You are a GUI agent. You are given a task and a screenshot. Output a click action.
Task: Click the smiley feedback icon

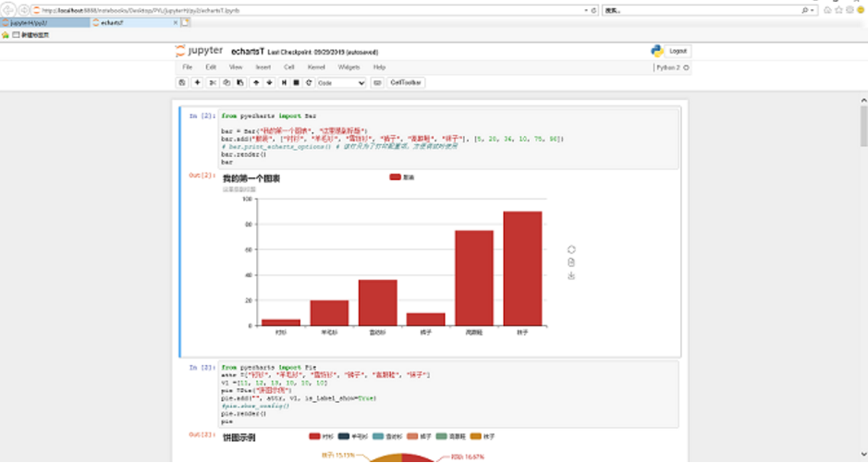(x=861, y=10)
